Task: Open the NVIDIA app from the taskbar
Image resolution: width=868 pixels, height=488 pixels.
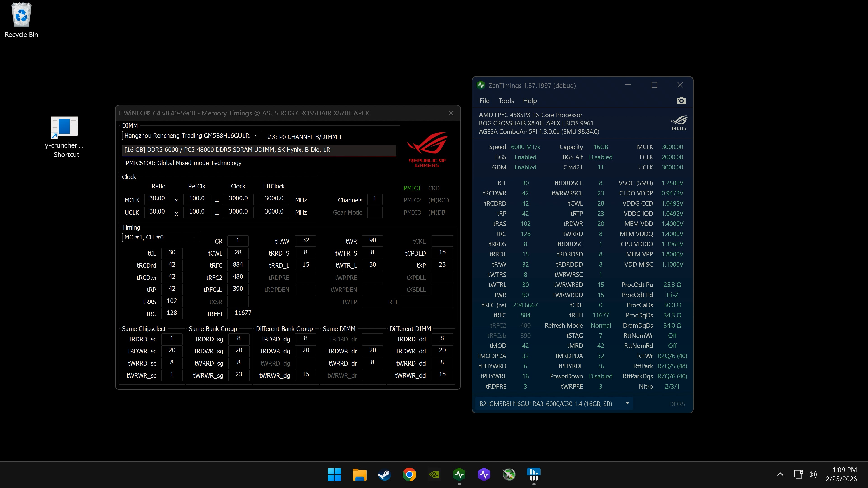Action: point(434,474)
